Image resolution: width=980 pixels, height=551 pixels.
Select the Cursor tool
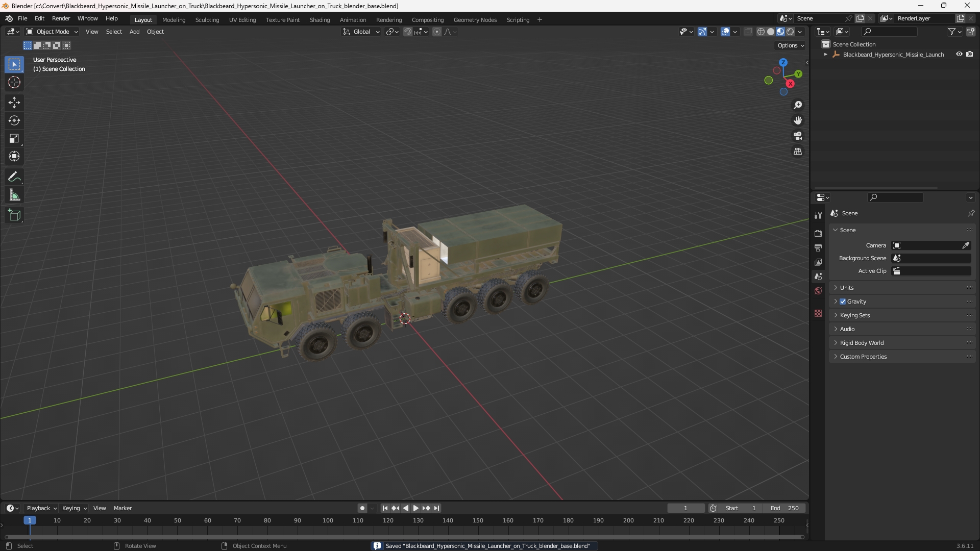tap(14, 83)
